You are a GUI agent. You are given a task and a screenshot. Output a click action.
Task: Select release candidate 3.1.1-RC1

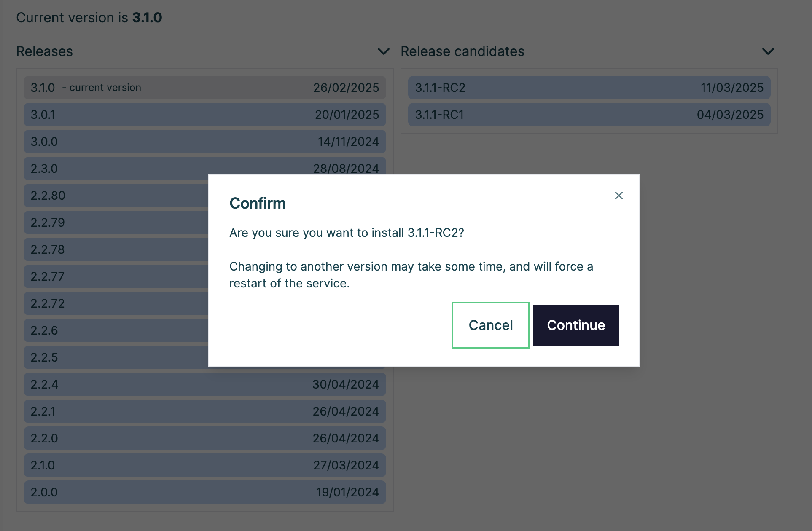click(589, 115)
